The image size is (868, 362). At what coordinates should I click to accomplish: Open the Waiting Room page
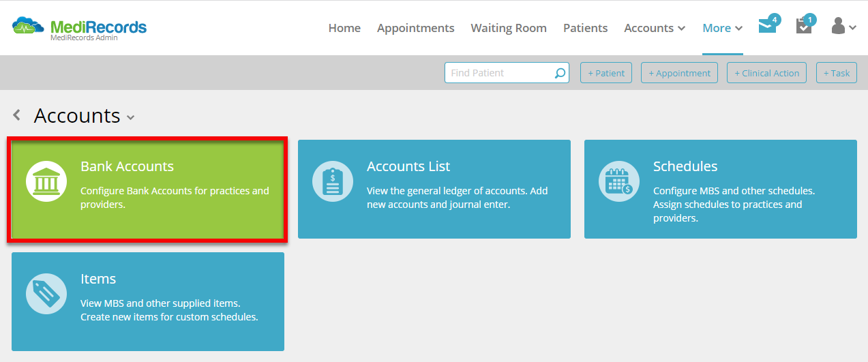tap(509, 28)
